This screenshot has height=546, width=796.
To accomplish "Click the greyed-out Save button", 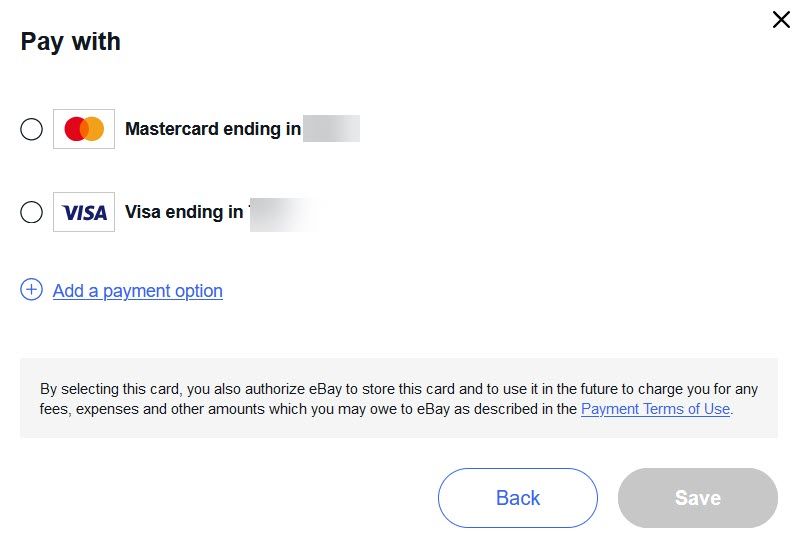I will coord(698,498).
